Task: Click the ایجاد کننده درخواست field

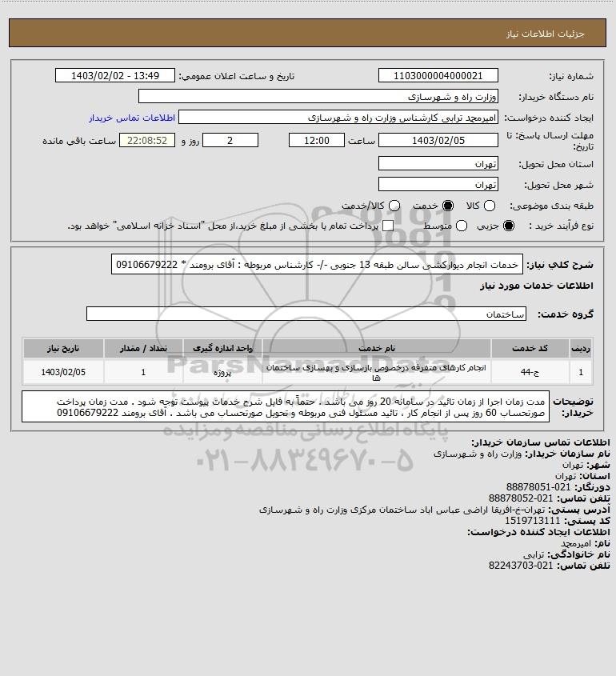Action: pos(338,118)
